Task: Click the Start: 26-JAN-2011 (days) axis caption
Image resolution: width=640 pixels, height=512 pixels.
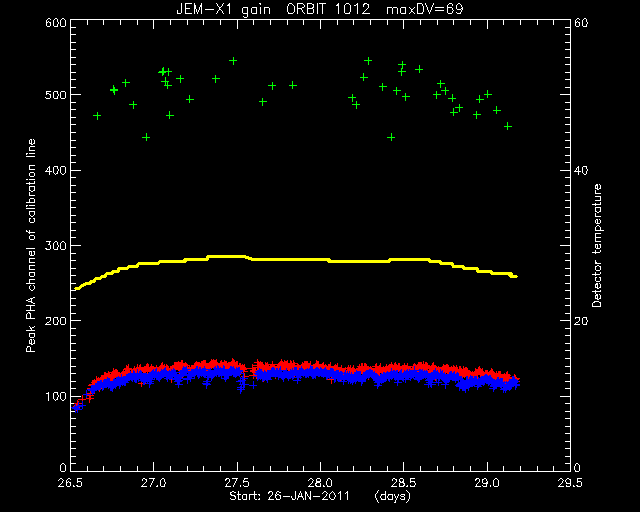Action: coord(320,496)
